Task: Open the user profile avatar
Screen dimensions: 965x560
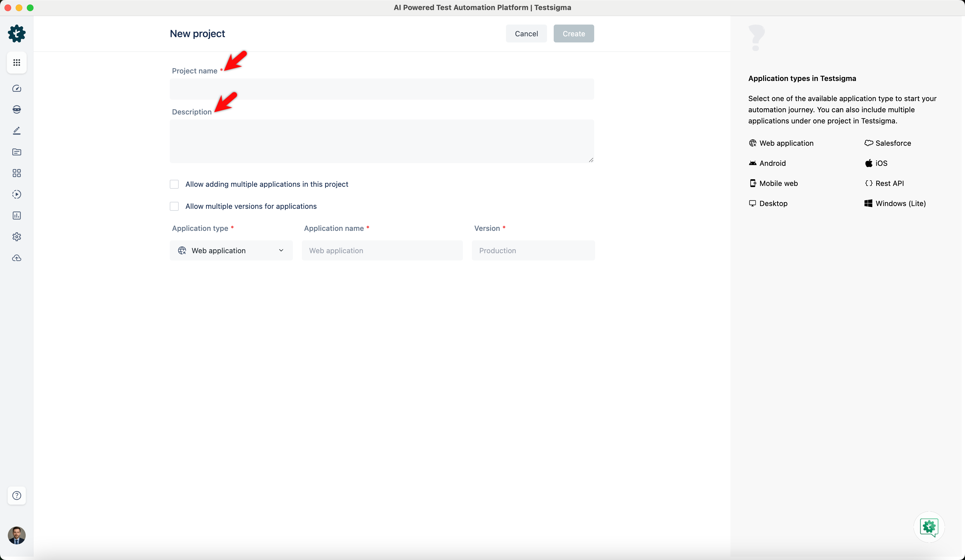Action: pyautogui.click(x=16, y=535)
